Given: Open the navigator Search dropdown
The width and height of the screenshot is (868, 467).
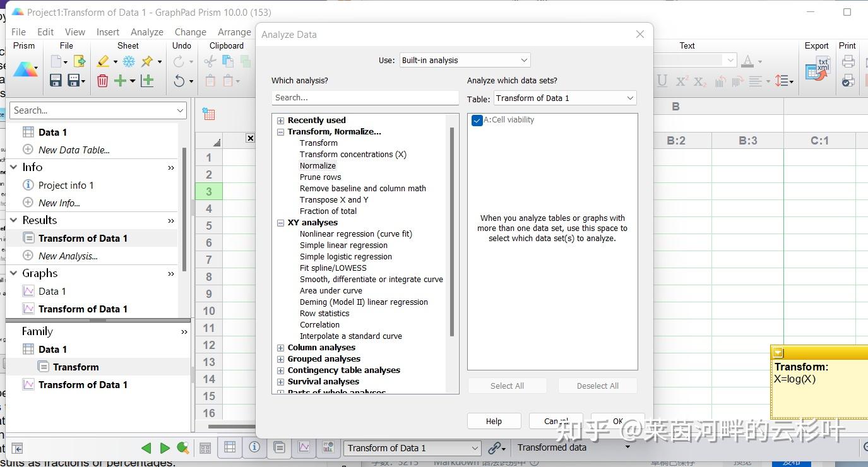Looking at the screenshot, I should tap(180, 110).
